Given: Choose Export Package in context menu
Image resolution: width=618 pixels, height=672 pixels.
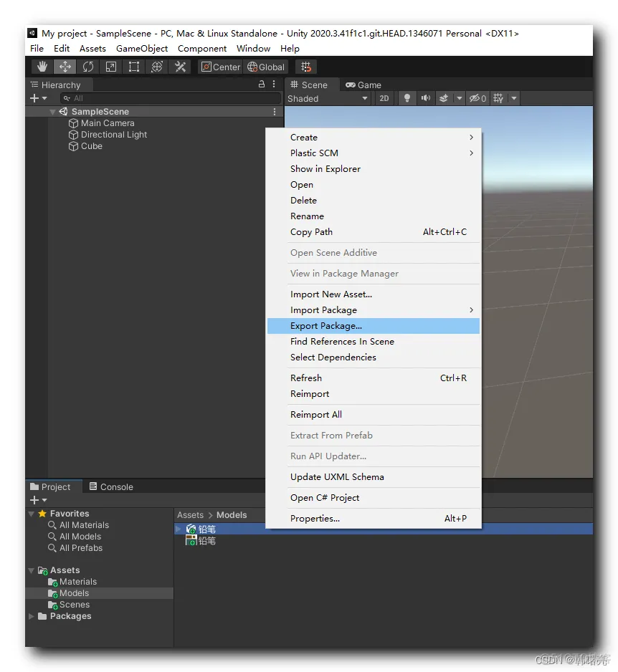Looking at the screenshot, I should pos(373,326).
